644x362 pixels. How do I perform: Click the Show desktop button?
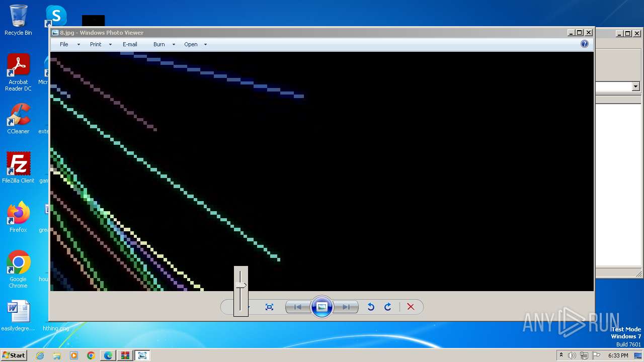pyautogui.click(x=638, y=355)
